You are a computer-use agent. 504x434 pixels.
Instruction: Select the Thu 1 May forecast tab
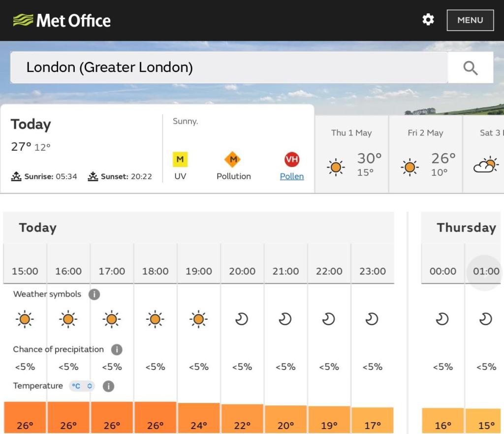tap(351, 154)
